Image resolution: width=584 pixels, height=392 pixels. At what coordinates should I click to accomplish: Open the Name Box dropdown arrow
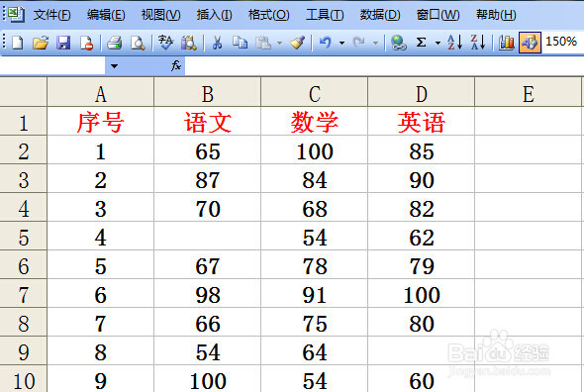pyautogui.click(x=114, y=66)
